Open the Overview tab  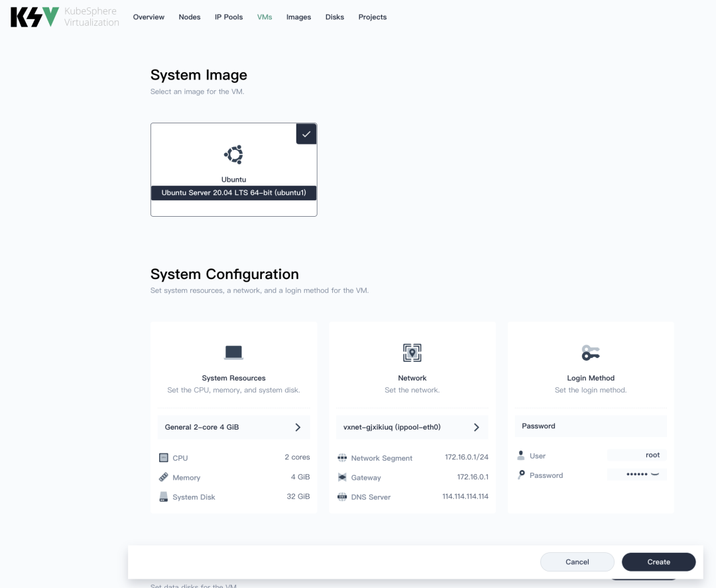click(149, 17)
